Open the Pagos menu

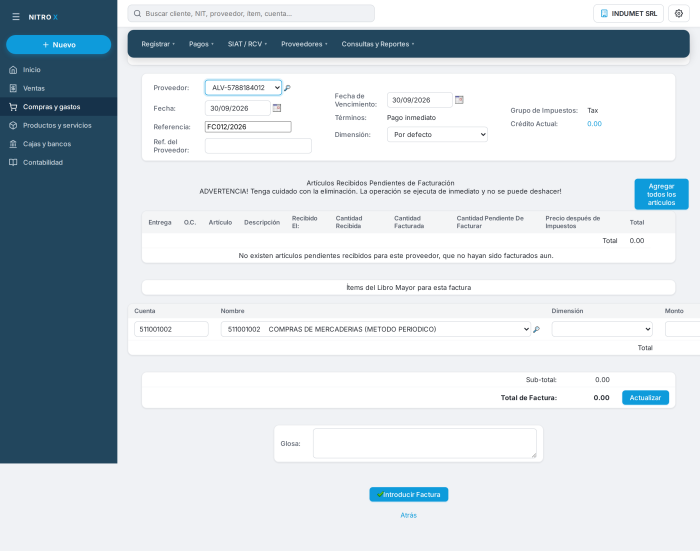coord(201,44)
